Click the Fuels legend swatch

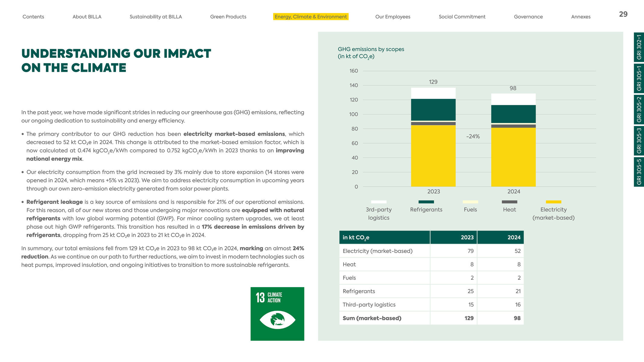pyautogui.click(x=470, y=202)
